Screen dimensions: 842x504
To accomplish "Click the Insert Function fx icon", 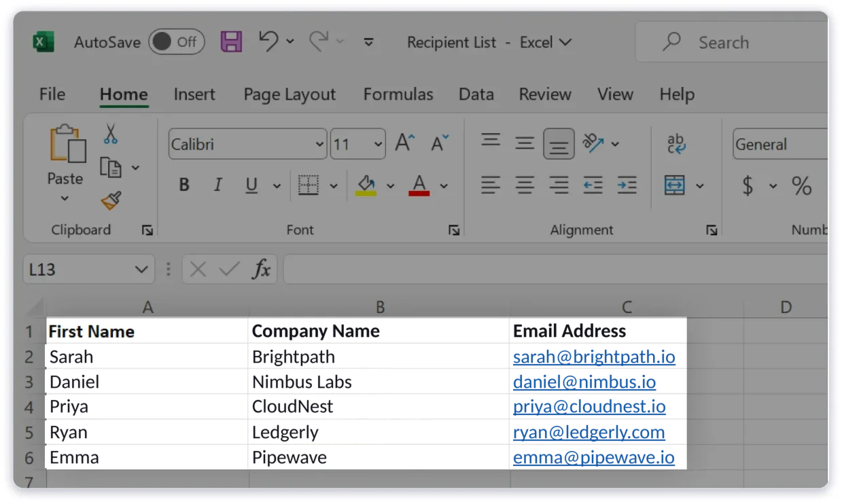I will pyautogui.click(x=262, y=270).
